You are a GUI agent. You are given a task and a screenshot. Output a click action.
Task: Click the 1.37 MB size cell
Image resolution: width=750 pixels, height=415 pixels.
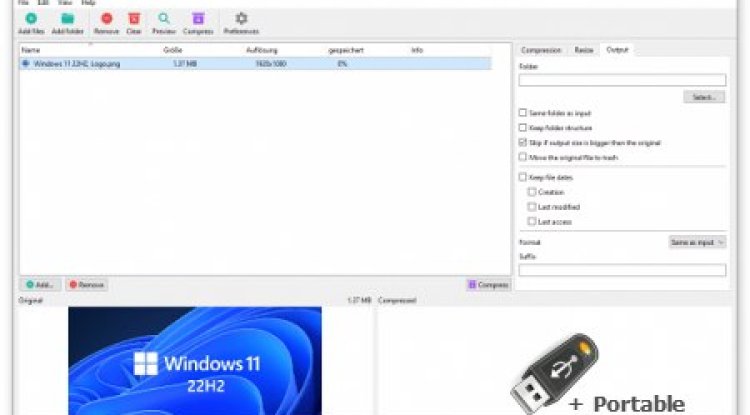point(185,64)
